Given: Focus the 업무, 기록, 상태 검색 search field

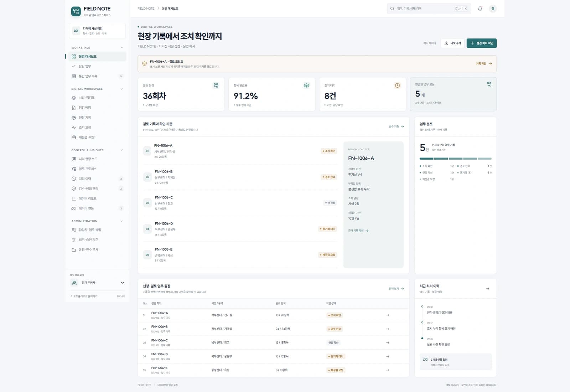Looking at the screenshot, I should click(429, 9).
